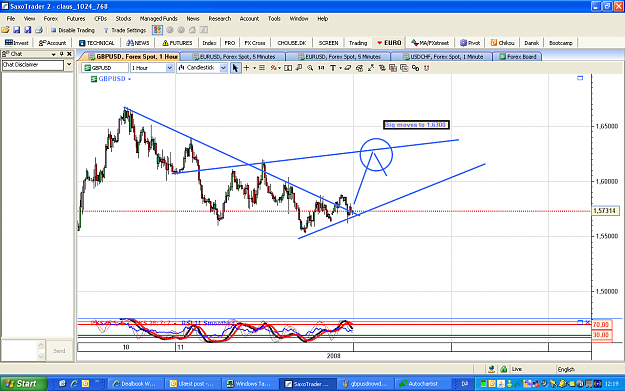Switch to the Bootcamp workspace tab
625x391 pixels.
tap(560, 43)
